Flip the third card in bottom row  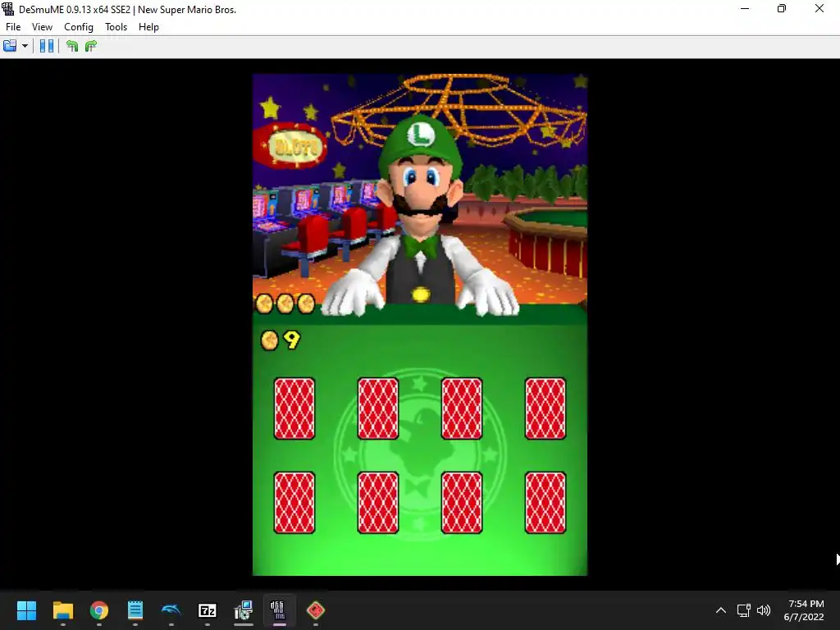click(461, 503)
